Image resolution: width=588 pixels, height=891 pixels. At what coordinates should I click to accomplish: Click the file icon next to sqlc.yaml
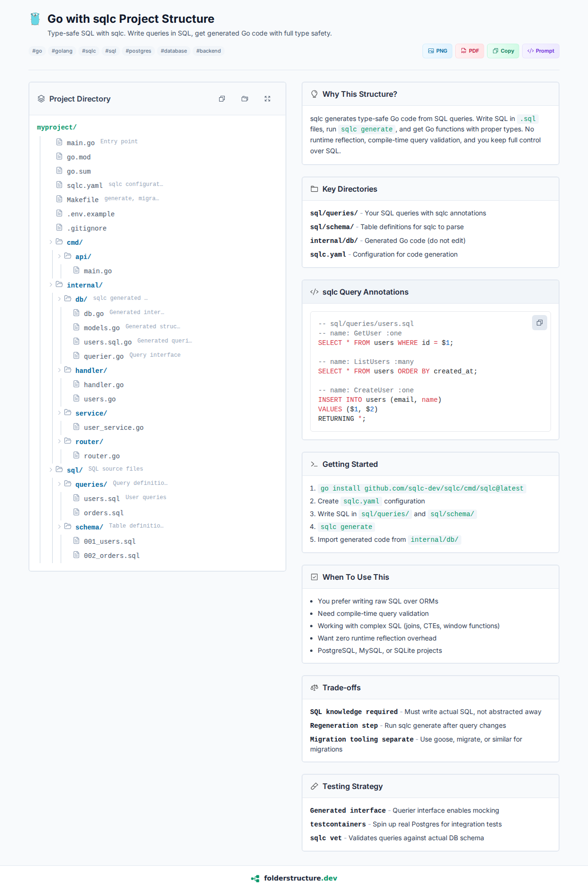tap(59, 185)
